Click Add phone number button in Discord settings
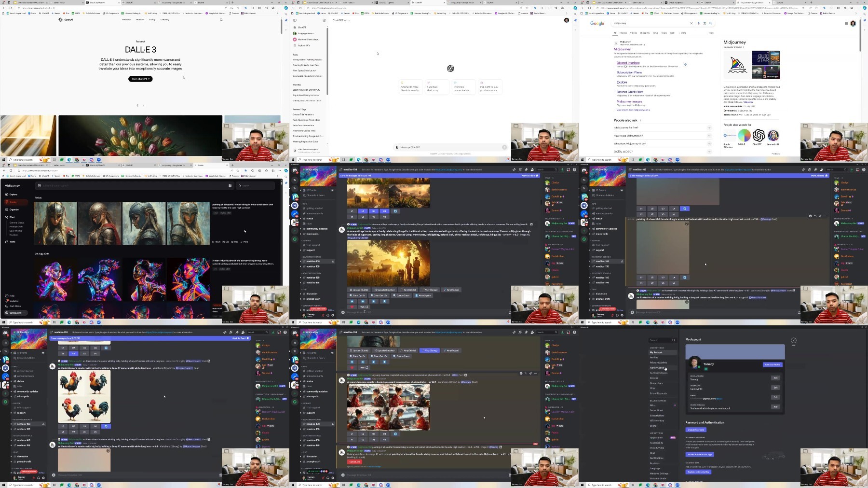Viewport: 868px width, 488px height. [x=775, y=406]
